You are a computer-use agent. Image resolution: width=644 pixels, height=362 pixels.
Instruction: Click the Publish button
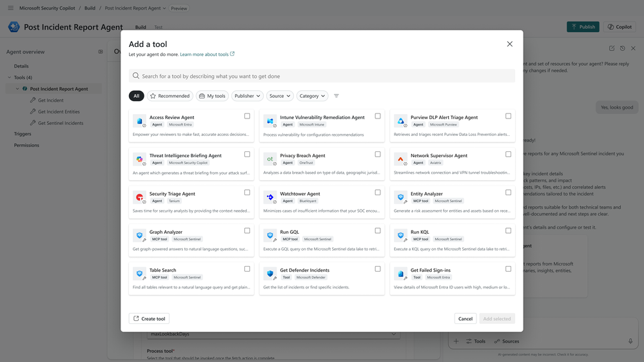click(x=583, y=26)
